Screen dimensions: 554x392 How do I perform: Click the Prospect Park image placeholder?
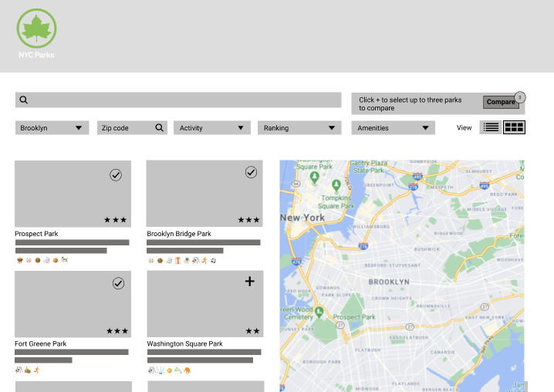point(73,194)
